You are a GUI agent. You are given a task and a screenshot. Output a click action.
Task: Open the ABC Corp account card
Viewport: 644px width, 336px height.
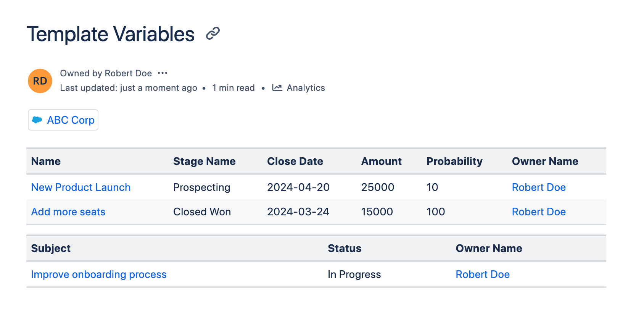pos(71,120)
